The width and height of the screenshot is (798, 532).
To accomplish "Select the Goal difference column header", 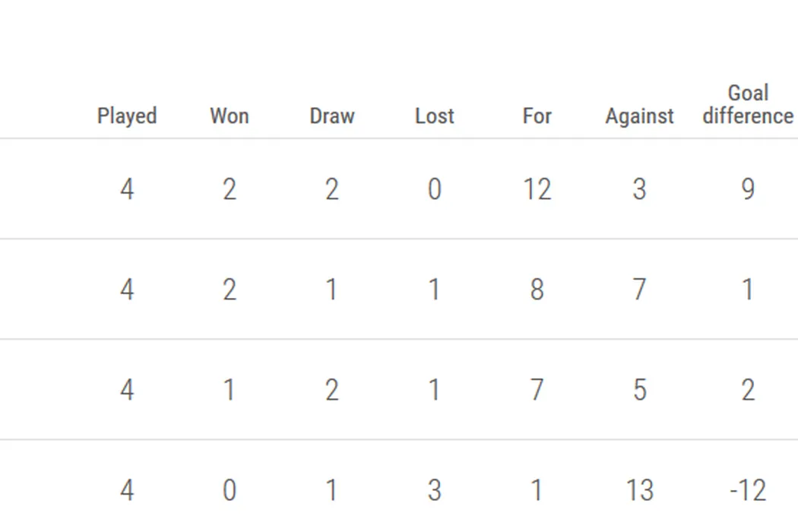I will click(x=748, y=105).
